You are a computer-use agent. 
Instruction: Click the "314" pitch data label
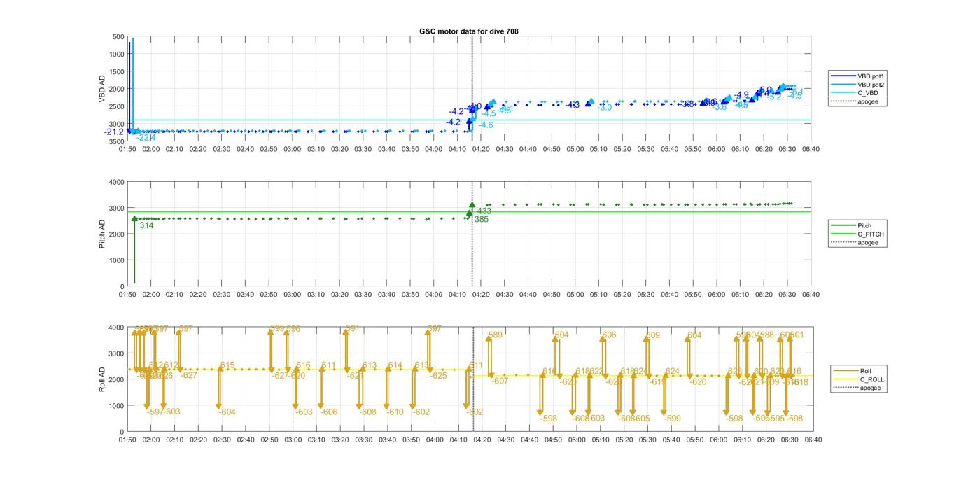pyautogui.click(x=146, y=225)
